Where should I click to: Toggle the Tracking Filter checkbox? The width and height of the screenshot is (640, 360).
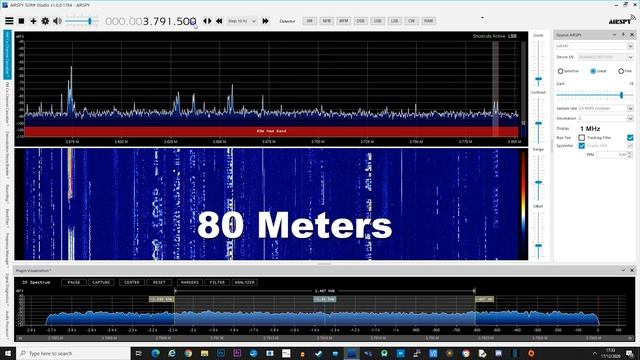coord(630,138)
